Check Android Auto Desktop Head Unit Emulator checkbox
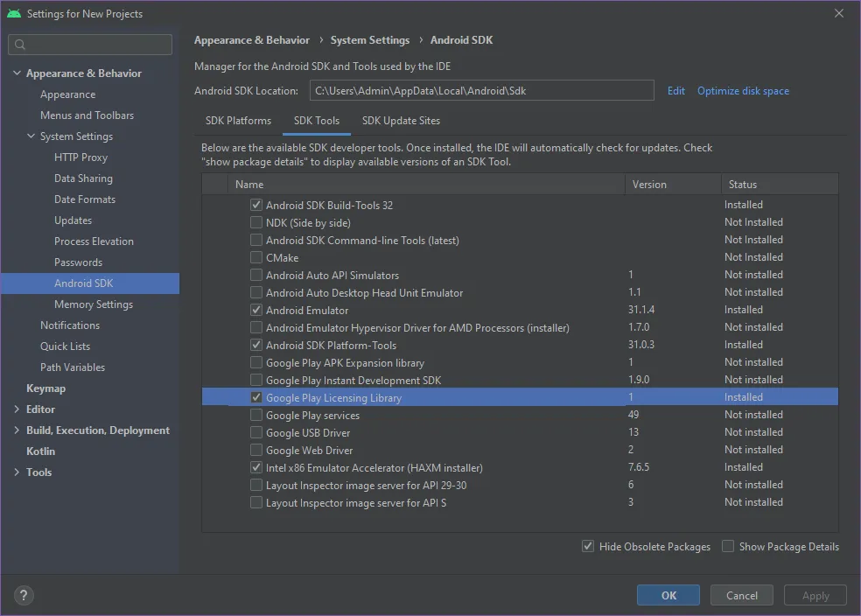Viewport: 861px width, 616px height. [x=255, y=292]
